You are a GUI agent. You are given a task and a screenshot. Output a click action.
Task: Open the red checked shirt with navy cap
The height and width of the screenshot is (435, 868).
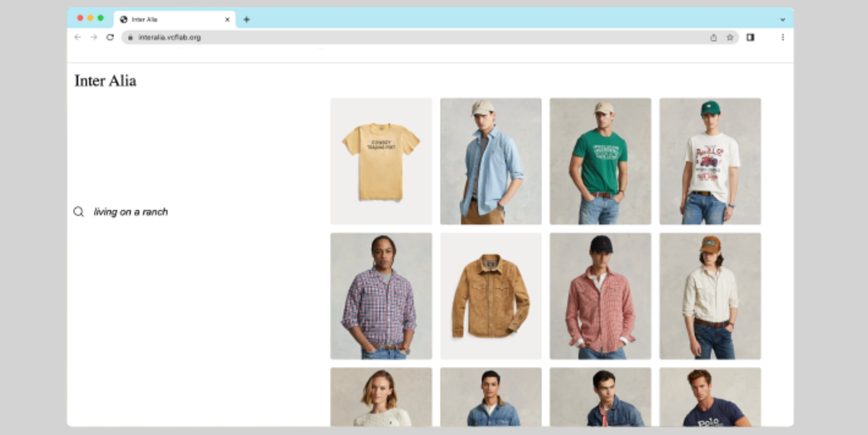(600, 296)
